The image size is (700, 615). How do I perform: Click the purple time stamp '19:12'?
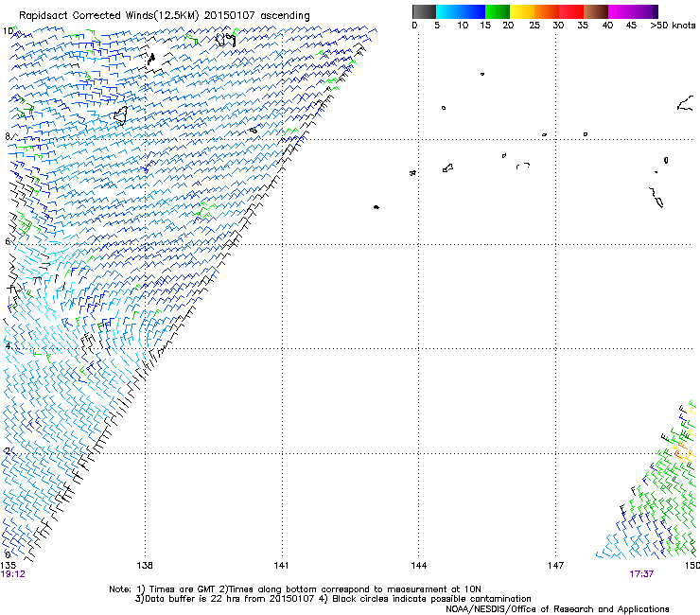(x=13, y=574)
